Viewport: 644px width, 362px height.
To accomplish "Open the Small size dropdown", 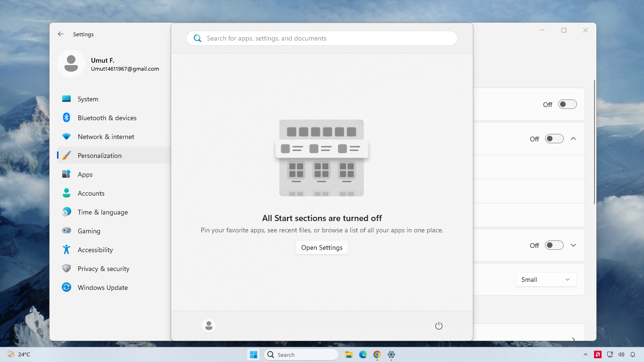I will pos(546,280).
